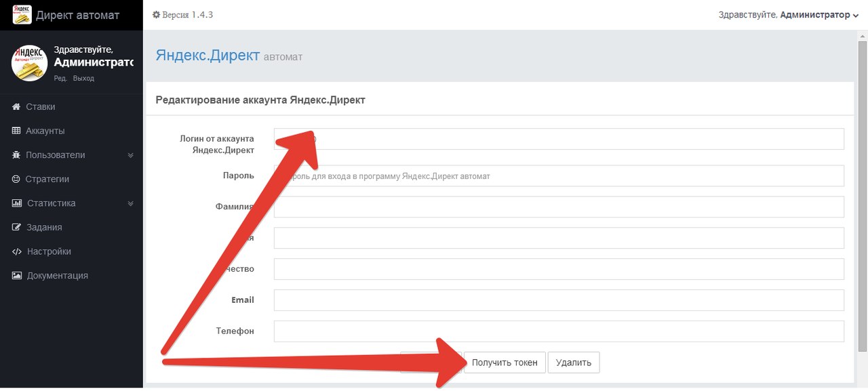Click the home icon beside Ставки

17,107
